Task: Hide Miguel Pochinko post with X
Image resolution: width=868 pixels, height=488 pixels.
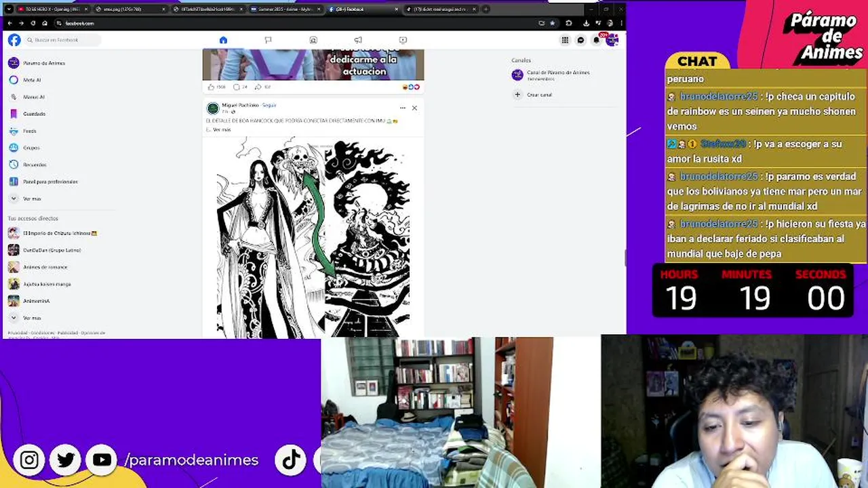Action: pyautogui.click(x=414, y=108)
